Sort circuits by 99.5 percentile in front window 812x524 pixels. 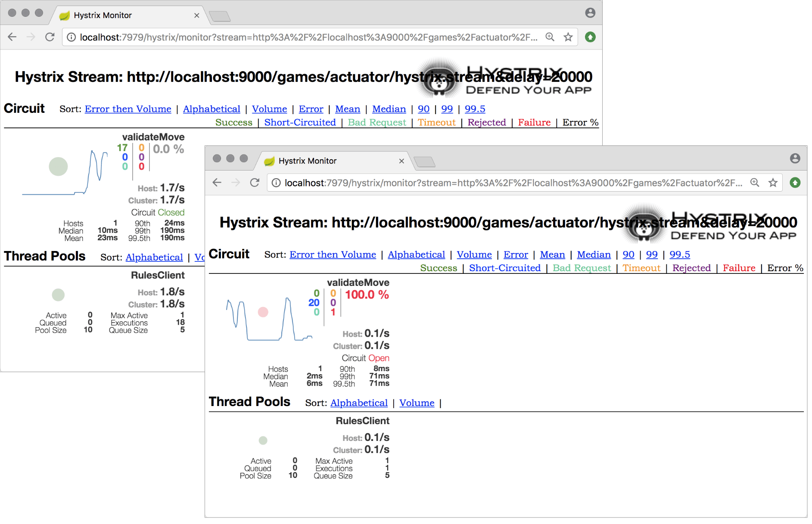680,254
